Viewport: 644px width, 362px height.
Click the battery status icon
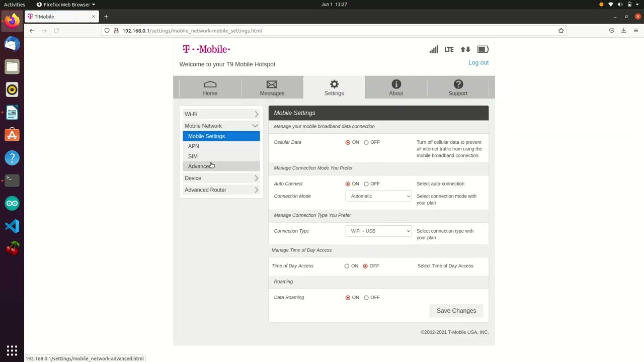[483, 49]
